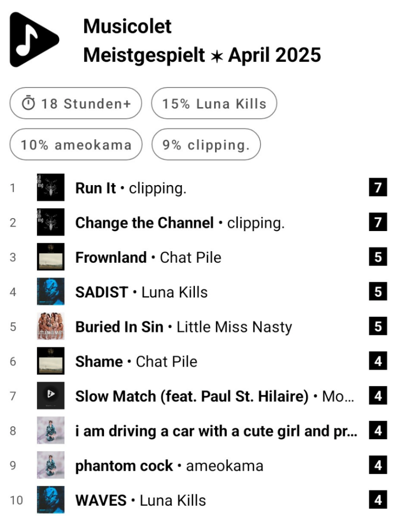Viewport: 399px width, 532px height.
Task: Select the 15% Luna Kills chip
Action: coord(214,103)
